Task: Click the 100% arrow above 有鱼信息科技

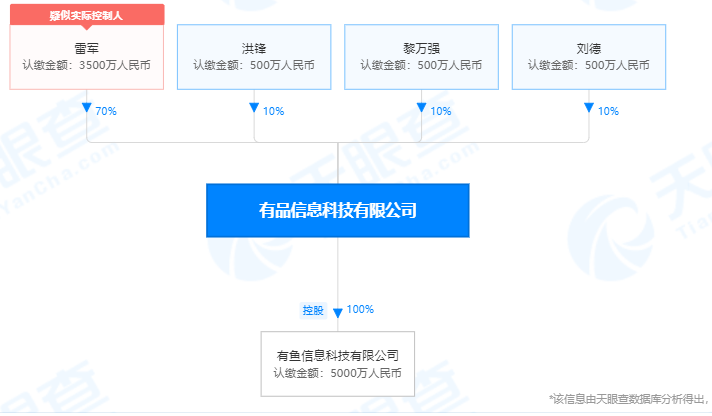Action: pyautogui.click(x=338, y=313)
